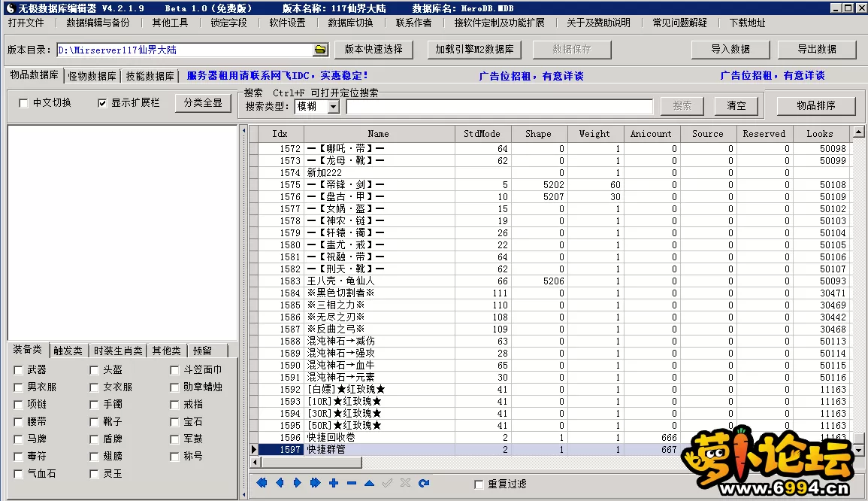Screen dimensions: 868x501
Task: Uncheck the 显示扩展栏 checkbox
Action: coord(102,103)
